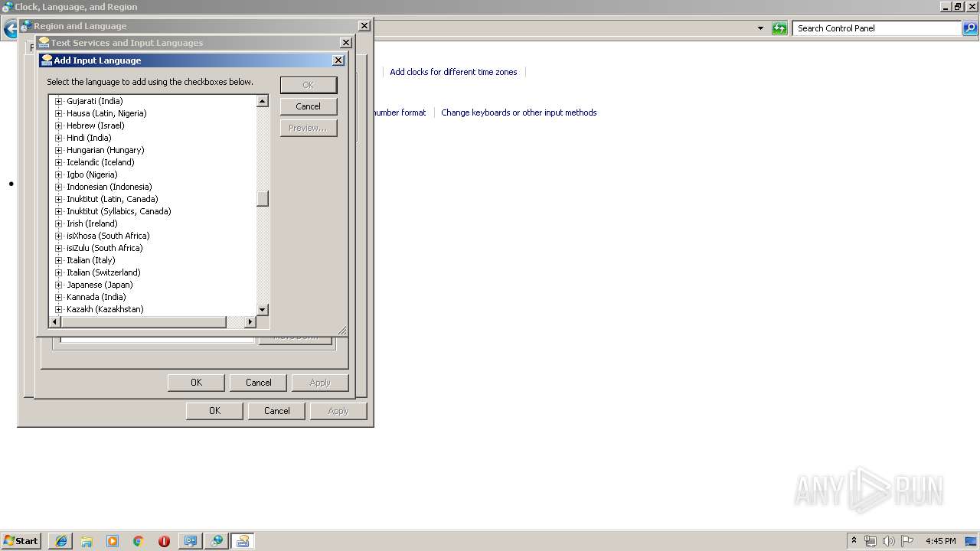Click the show desktop monitor icon
980x551 pixels.
[x=972, y=541]
